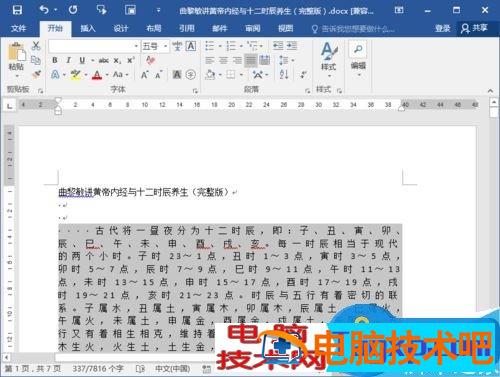500x377 pixels.
Task: Copy the selection with the Copy icon
Action: point(36,60)
